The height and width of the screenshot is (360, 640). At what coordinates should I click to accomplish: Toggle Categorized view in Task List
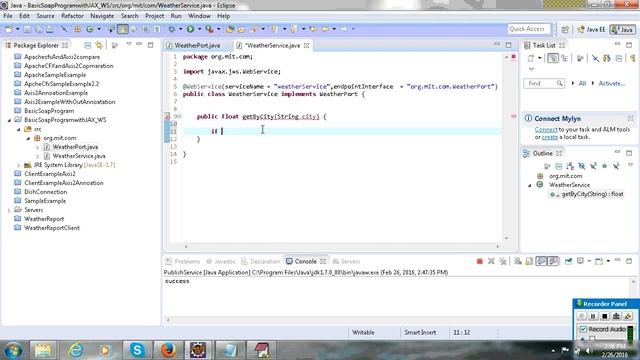553,58
